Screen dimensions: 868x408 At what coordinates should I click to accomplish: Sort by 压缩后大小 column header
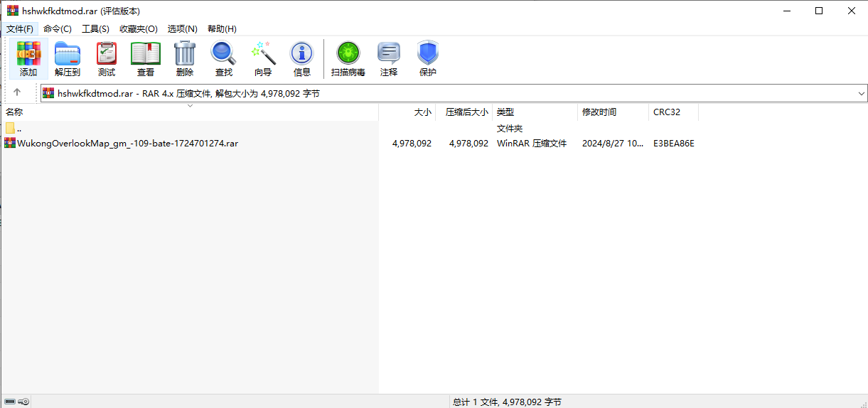tap(464, 112)
